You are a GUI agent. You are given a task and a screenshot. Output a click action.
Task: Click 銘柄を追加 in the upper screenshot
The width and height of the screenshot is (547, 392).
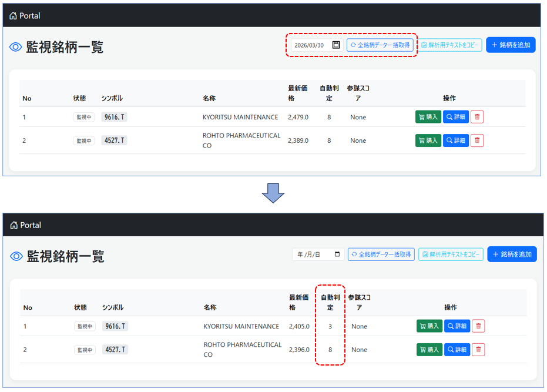pyautogui.click(x=511, y=45)
